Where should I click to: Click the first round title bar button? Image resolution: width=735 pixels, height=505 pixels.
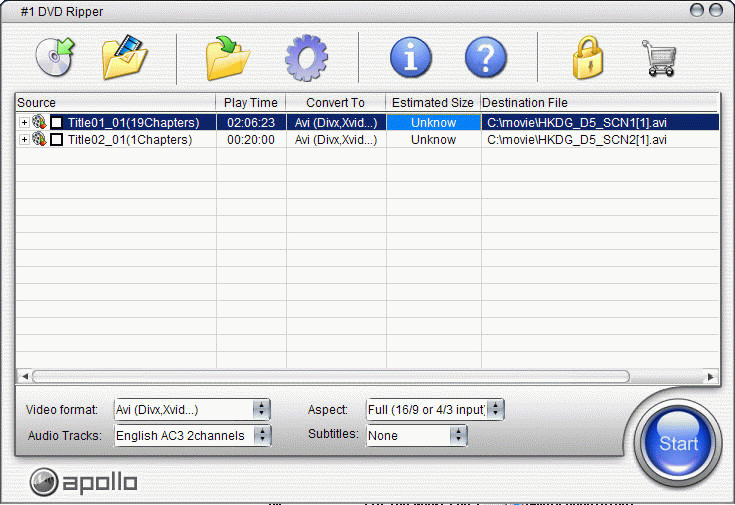point(697,10)
